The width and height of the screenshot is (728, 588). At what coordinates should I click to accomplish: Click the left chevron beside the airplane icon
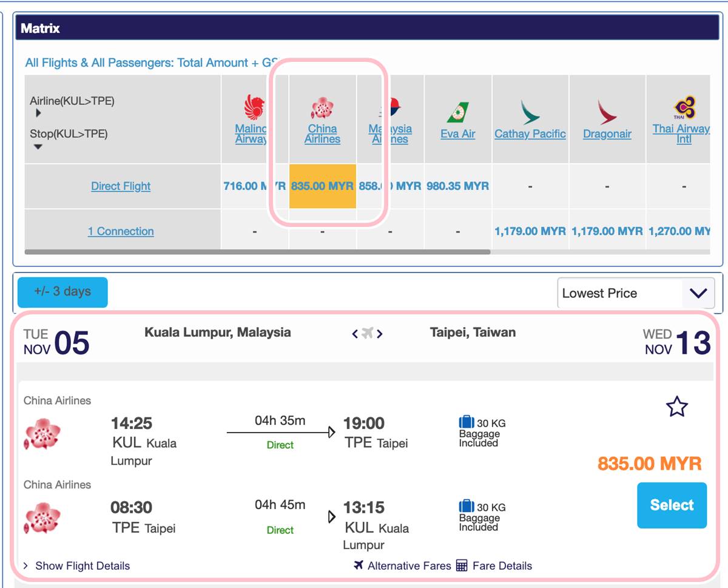pyautogui.click(x=355, y=334)
